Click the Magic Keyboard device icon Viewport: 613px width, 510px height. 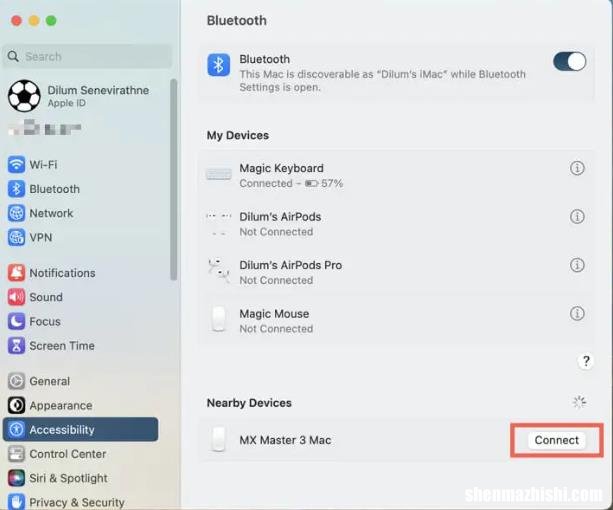click(x=219, y=174)
